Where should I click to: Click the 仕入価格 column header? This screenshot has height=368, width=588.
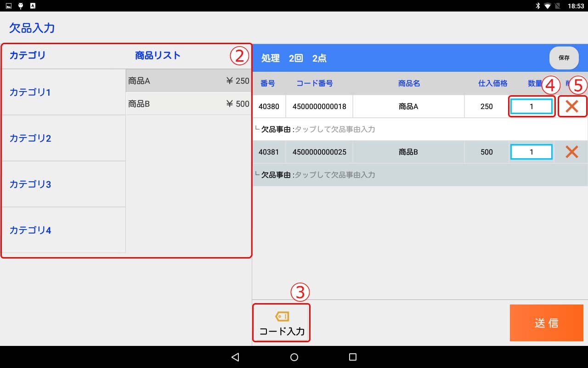(x=493, y=83)
